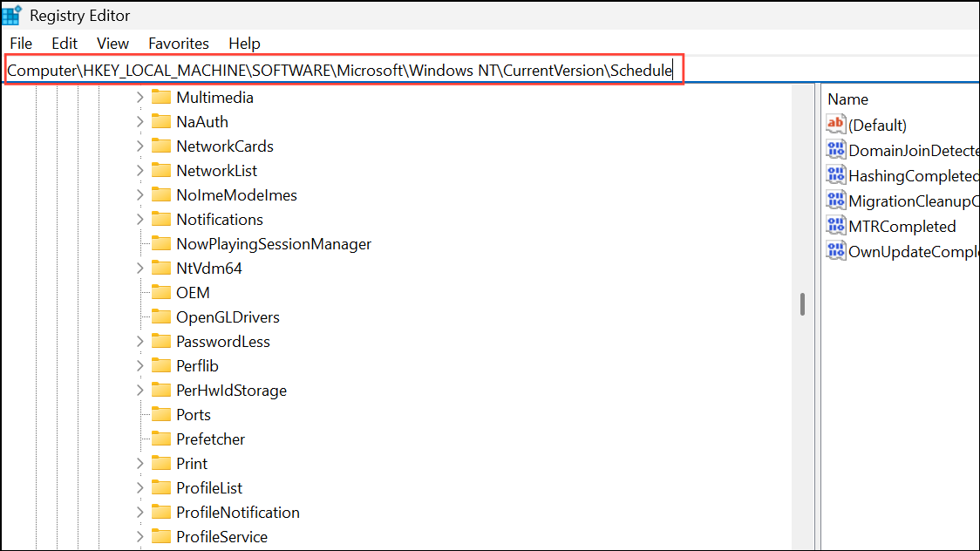Expand the Multimedia key
980x551 pixels.
click(140, 98)
